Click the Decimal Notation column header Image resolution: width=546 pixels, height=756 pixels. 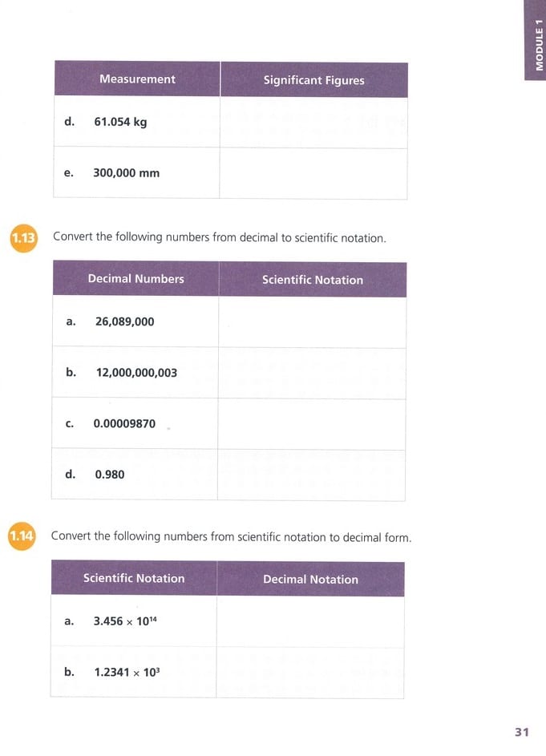pyautogui.click(x=310, y=580)
